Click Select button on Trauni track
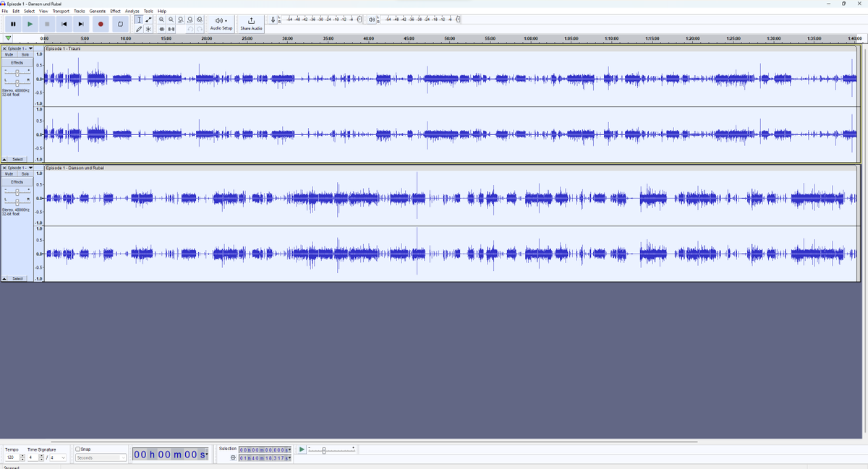868x469 pixels. 17,159
